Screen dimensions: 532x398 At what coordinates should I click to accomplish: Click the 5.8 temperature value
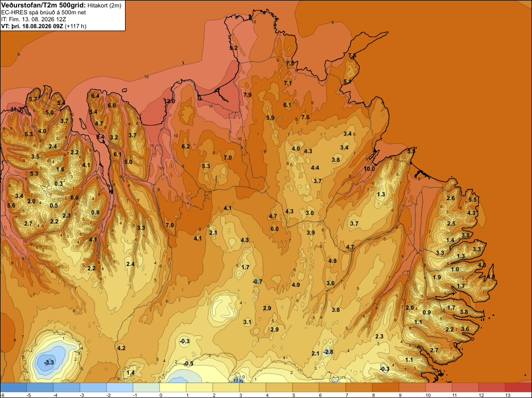(x=411, y=151)
